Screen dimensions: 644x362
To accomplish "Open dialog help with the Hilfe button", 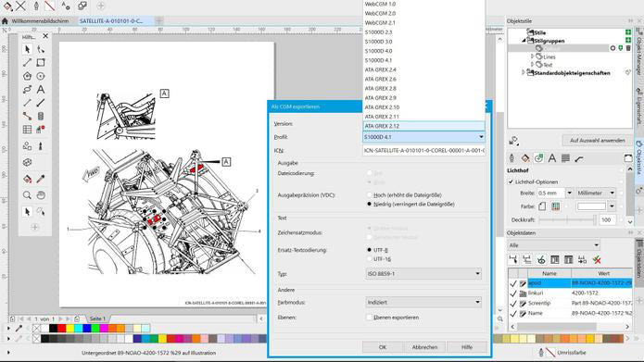I will pyautogui.click(x=467, y=347).
